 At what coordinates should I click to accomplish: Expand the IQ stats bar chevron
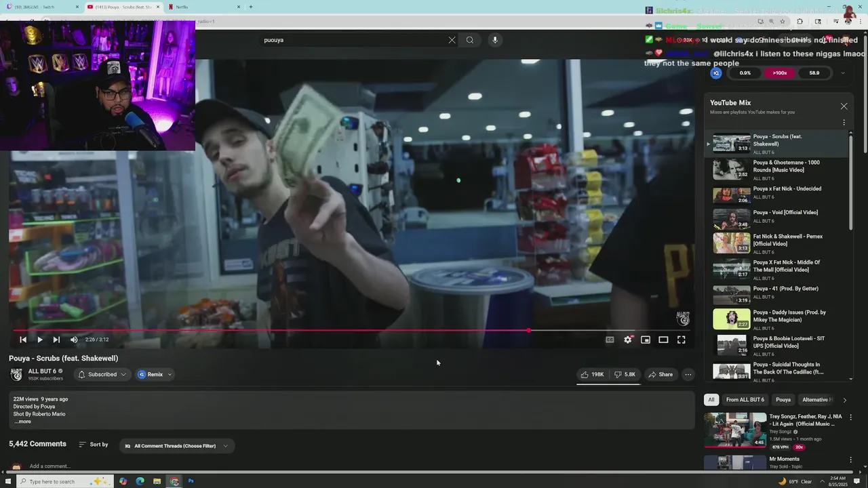(843, 73)
